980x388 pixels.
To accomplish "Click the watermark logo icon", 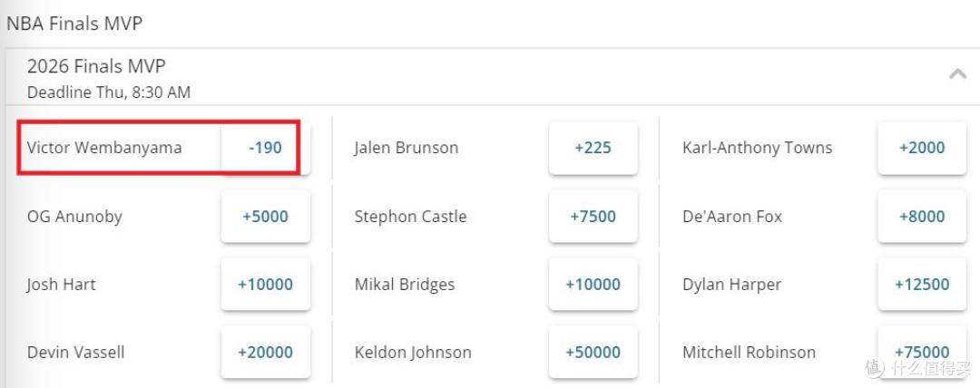I will 876,368.
